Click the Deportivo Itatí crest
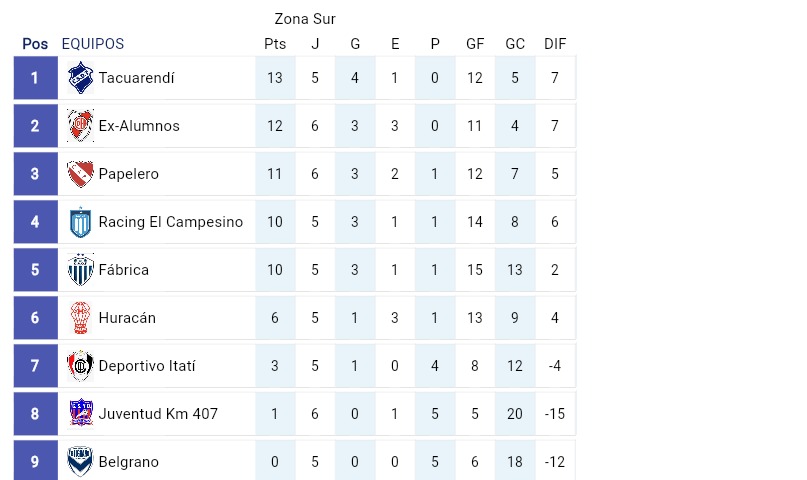The image size is (807, 480). pos(80,366)
